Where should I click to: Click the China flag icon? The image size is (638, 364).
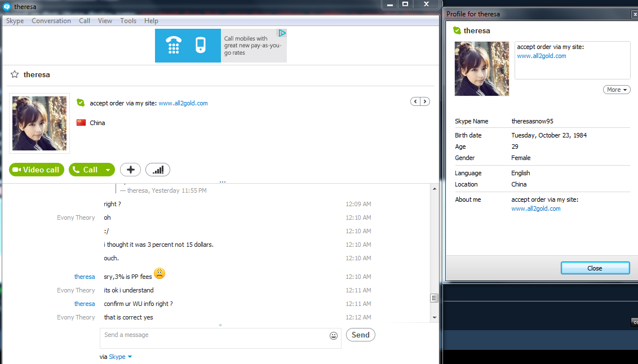[x=81, y=122]
